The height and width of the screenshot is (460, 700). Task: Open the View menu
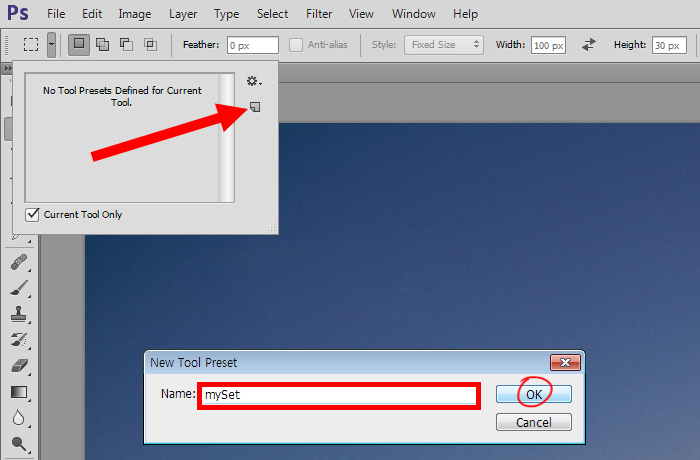(361, 14)
